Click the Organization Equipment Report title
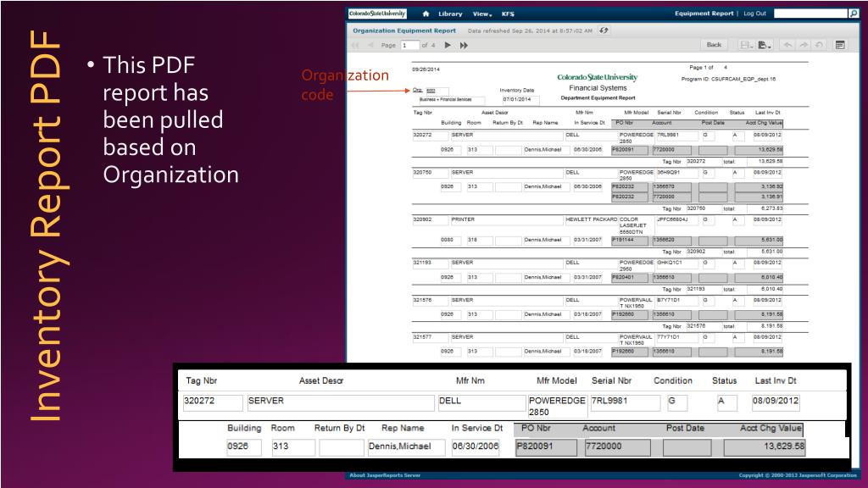 coord(404,30)
